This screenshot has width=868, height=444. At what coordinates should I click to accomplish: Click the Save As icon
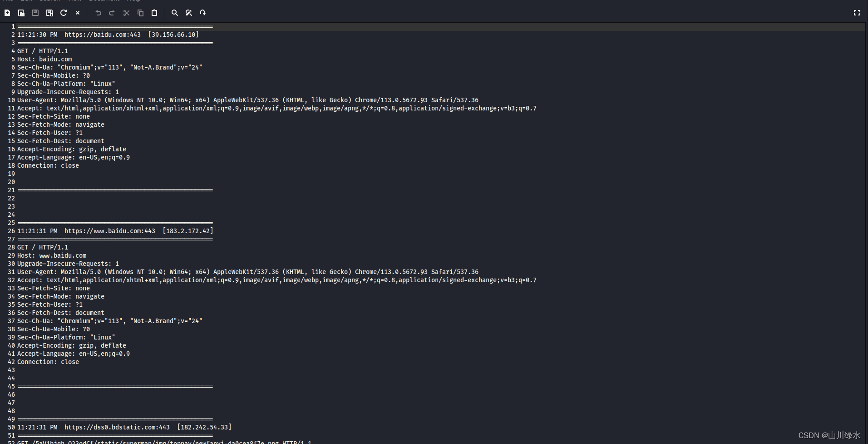49,13
